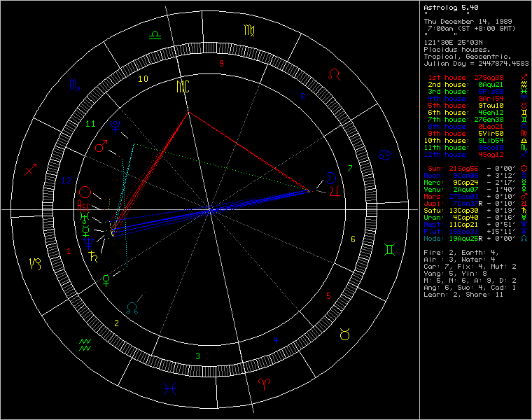The width and height of the screenshot is (532, 420).
Task: Click the red Asc label in the chart
Action: coord(83,205)
